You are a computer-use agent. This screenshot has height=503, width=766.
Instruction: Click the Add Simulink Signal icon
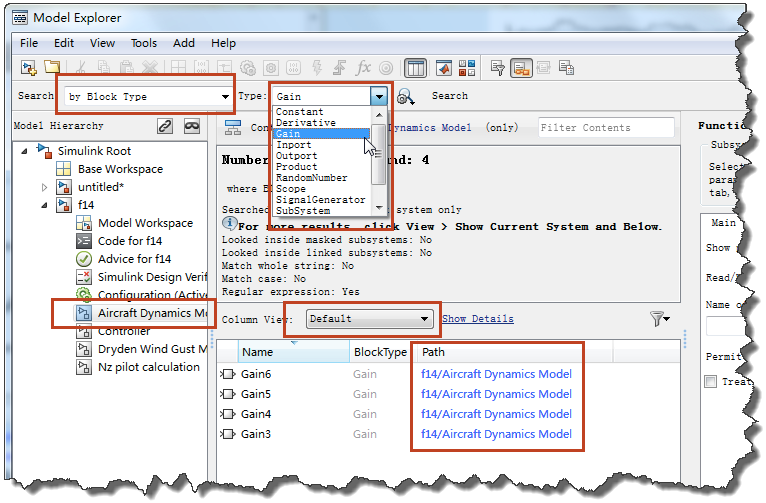click(224, 68)
